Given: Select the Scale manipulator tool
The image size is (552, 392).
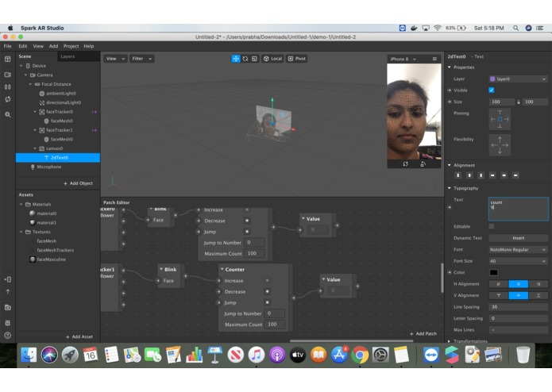Looking at the screenshot, I should [x=254, y=59].
